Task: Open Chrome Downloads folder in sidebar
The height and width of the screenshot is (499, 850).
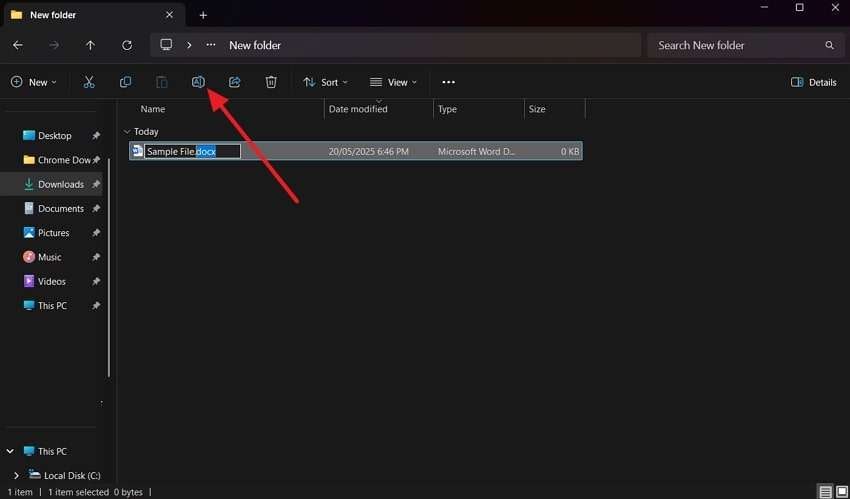Action: [x=64, y=160]
